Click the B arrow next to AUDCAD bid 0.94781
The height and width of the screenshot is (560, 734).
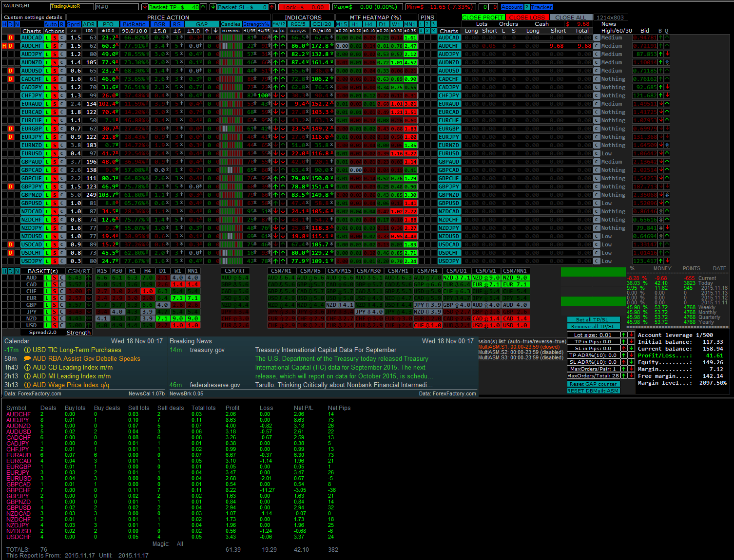(661, 37)
